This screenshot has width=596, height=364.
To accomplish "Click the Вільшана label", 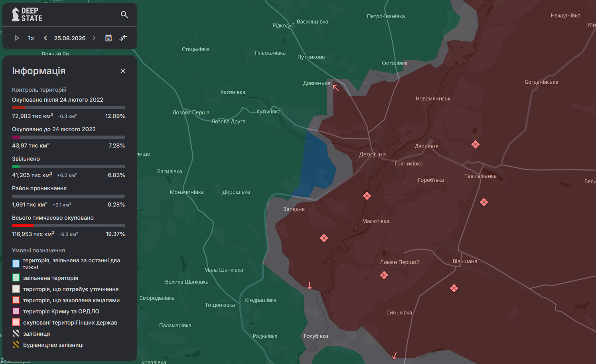I will point(465,262).
